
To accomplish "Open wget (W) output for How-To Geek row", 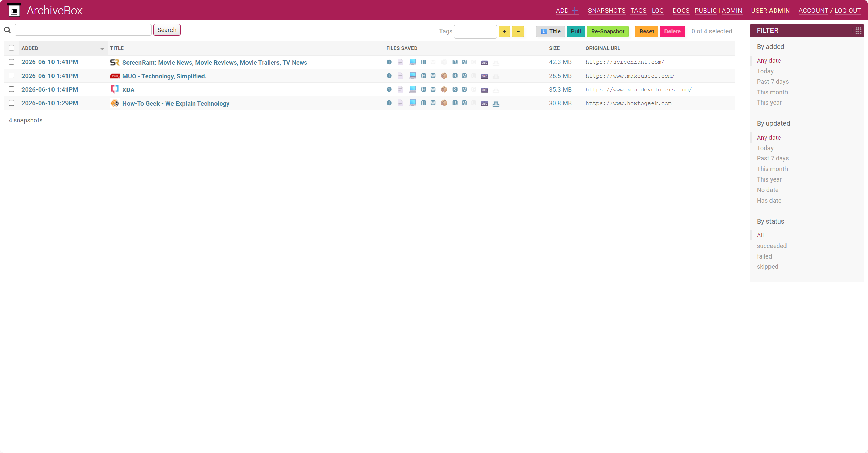I will [433, 103].
